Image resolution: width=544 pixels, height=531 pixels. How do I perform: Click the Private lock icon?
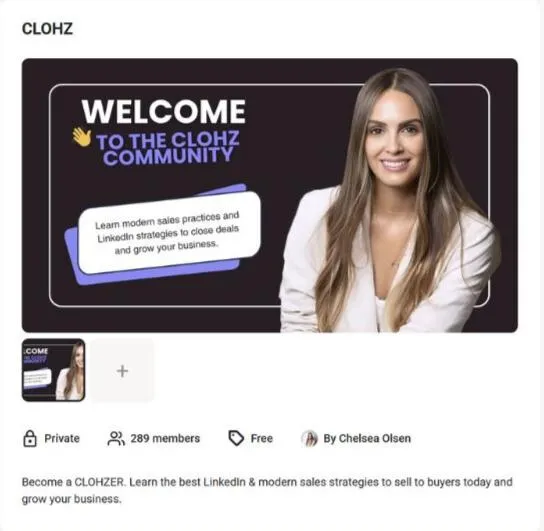[30, 438]
